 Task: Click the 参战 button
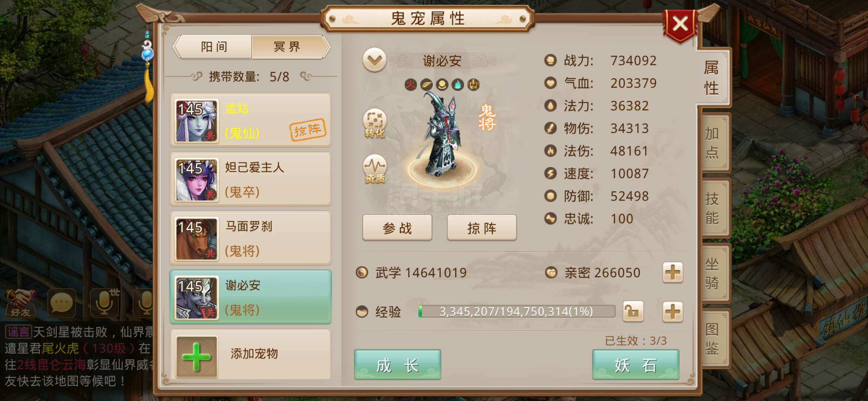pos(397,228)
